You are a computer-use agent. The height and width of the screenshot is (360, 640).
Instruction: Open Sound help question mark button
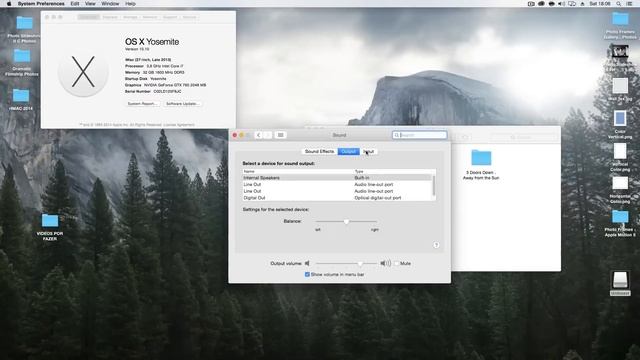[x=436, y=245]
